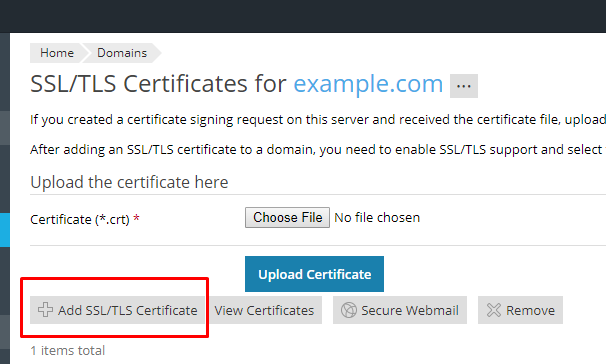Go to the Home breadcrumb

[57, 53]
